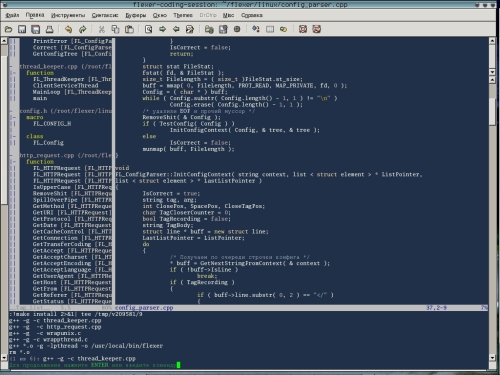Click the Redo arrow icon

[x=82, y=29]
